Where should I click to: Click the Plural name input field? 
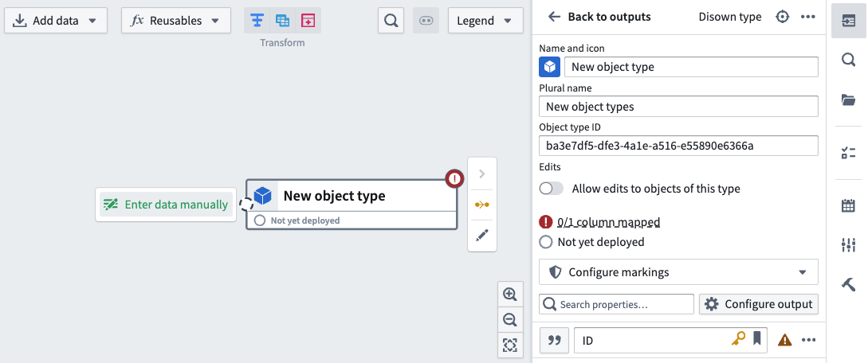678,106
